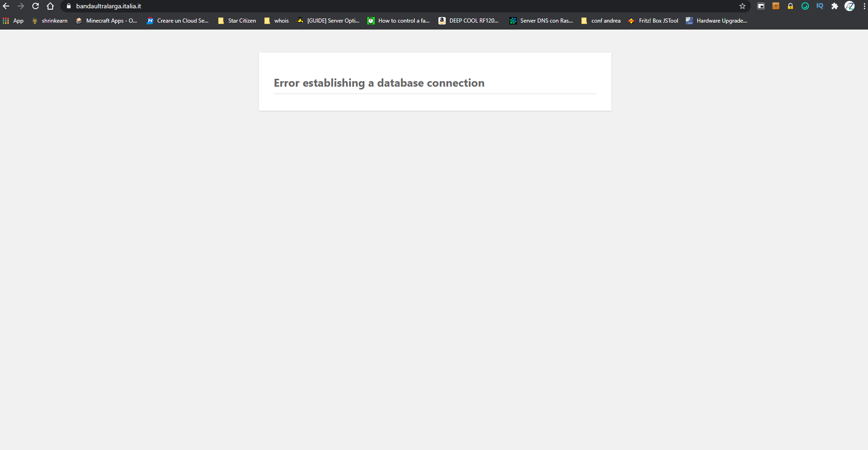Open the DEEP COOL RF120 bookmark
The width and height of the screenshot is (868, 450).
[469, 21]
